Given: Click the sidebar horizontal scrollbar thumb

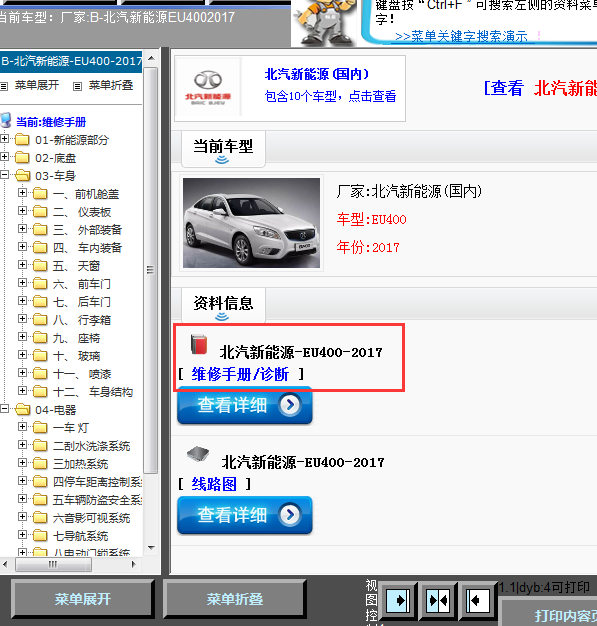Looking at the screenshot, I should [53, 564].
